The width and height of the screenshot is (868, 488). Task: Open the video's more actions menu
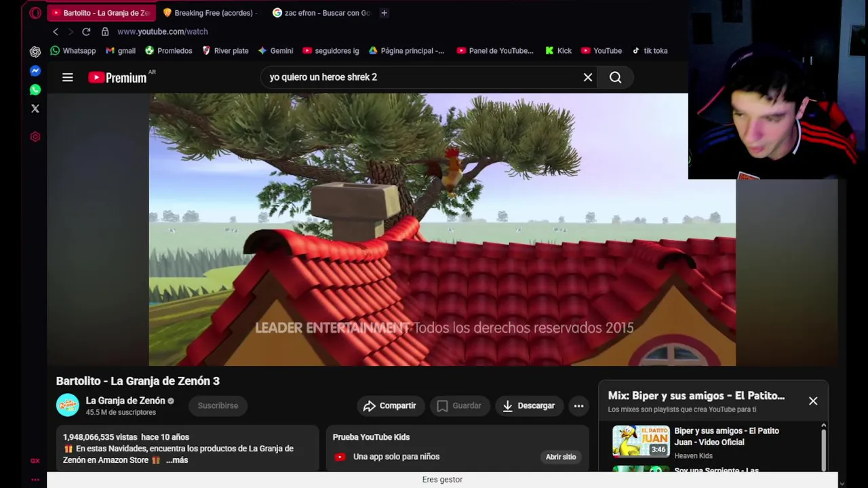pos(578,406)
